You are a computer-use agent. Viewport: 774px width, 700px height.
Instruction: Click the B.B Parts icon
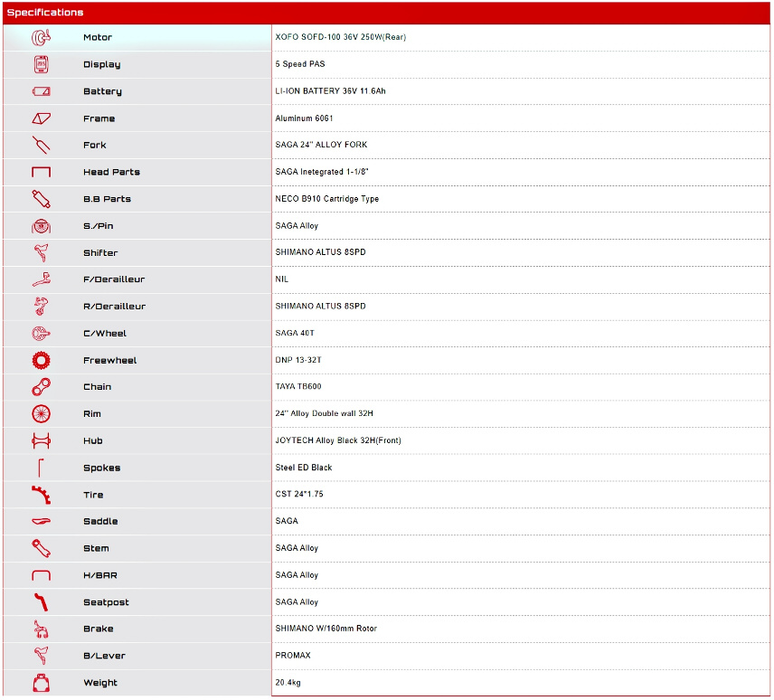coord(41,200)
